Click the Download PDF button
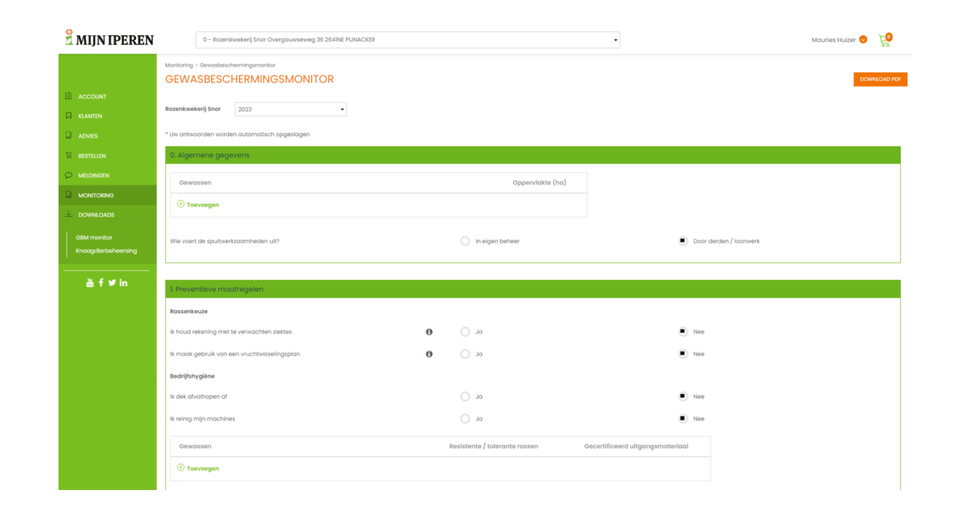 (x=880, y=80)
